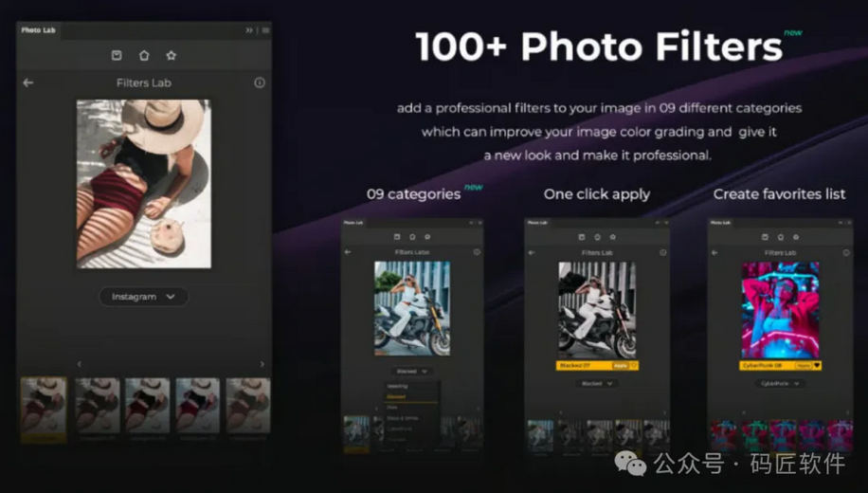Show next filters arrow in the Instagram panel

(262, 364)
